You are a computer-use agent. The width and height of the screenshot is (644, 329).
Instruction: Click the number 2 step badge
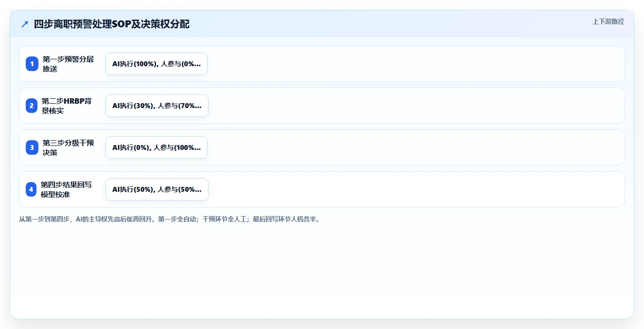(x=32, y=106)
